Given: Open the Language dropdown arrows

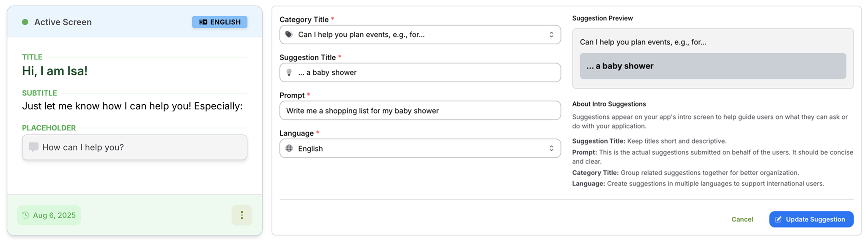Looking at the screenshot, I should [551, 148].
